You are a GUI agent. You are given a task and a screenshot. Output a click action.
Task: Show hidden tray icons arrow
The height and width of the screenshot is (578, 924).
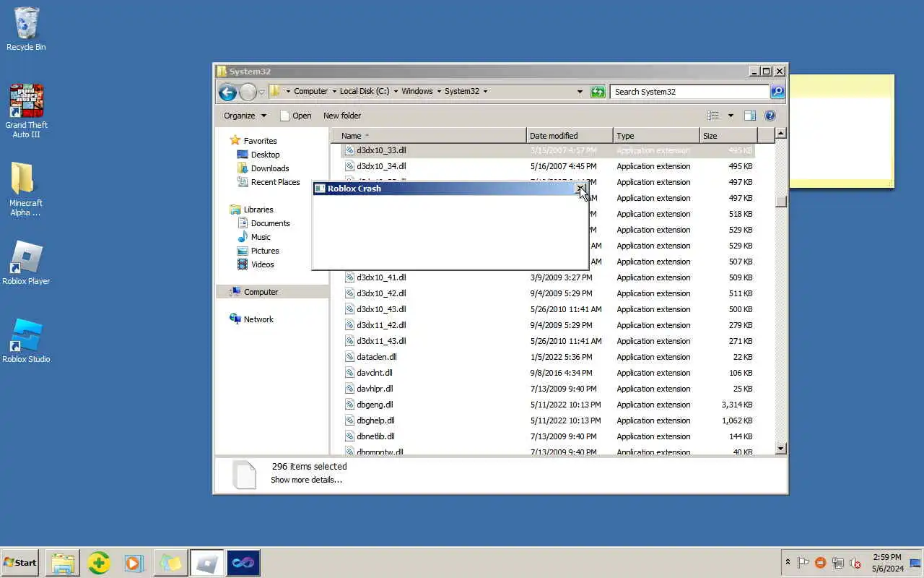(788, 562)
